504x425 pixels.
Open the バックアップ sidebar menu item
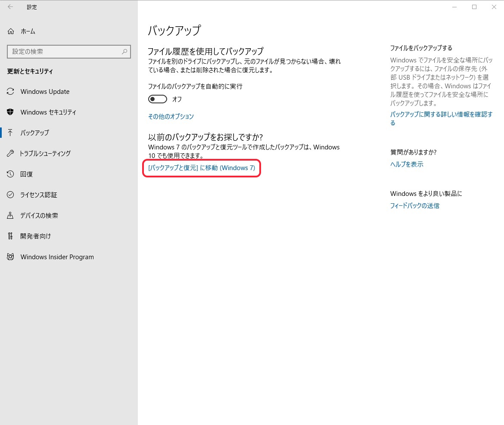pyautogui.click(x=34, y=133)
